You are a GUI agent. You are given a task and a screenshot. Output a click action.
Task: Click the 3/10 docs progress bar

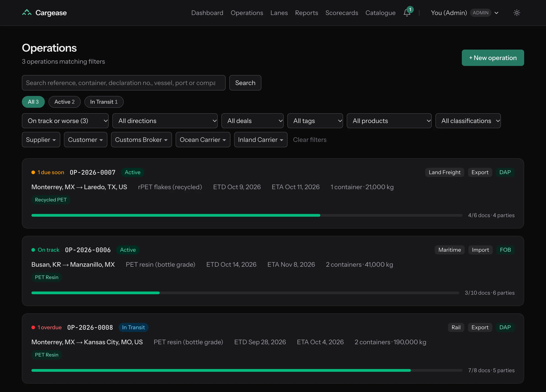(245, 293)
